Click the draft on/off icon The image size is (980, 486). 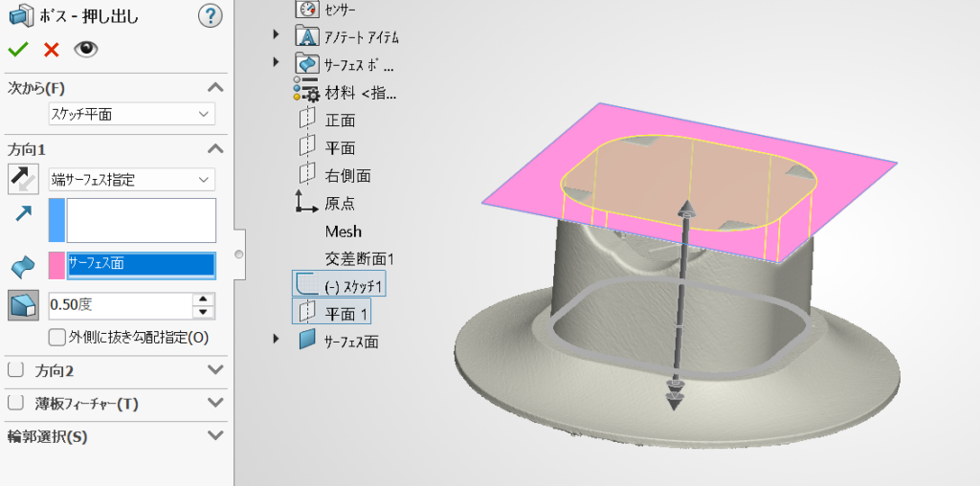tap(23, 306)
